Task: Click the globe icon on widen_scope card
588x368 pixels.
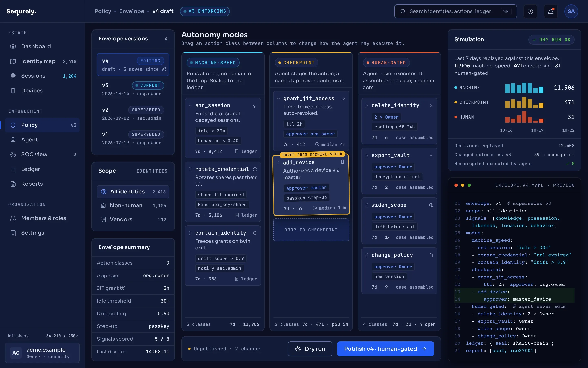Action: click(431, 205)
